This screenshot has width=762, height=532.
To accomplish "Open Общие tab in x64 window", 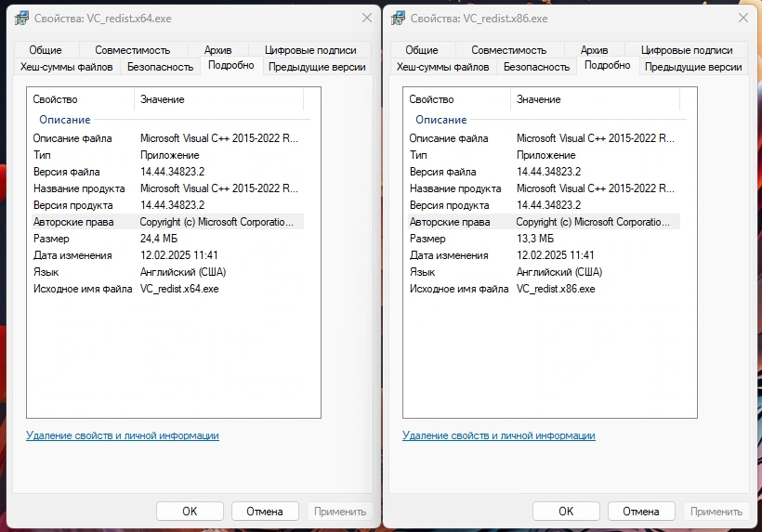I will 46,50.
